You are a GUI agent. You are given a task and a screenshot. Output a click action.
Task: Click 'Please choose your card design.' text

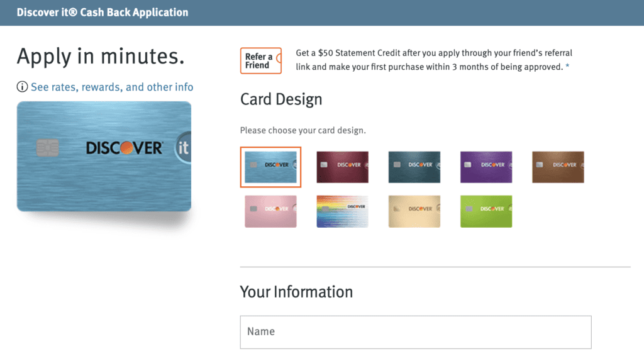point(303,131)
